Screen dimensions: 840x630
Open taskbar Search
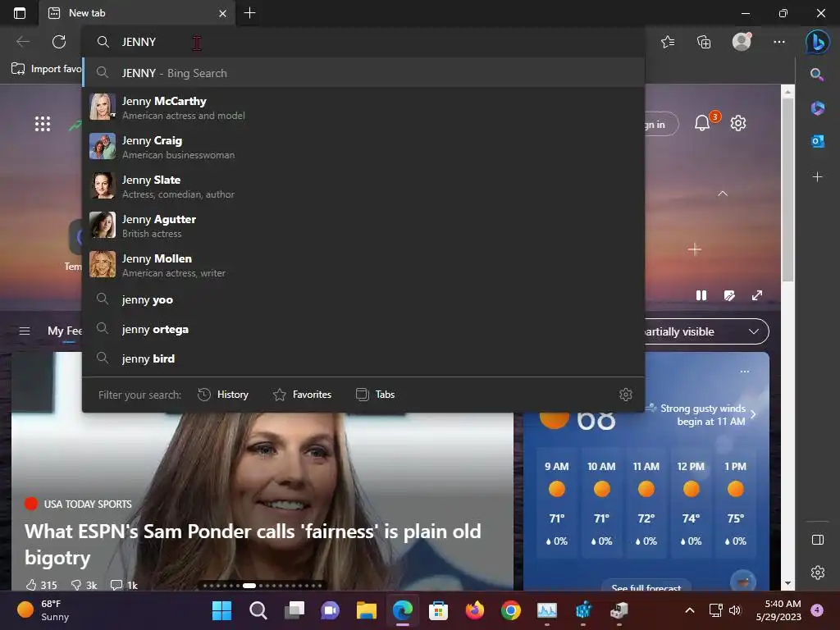258,610
